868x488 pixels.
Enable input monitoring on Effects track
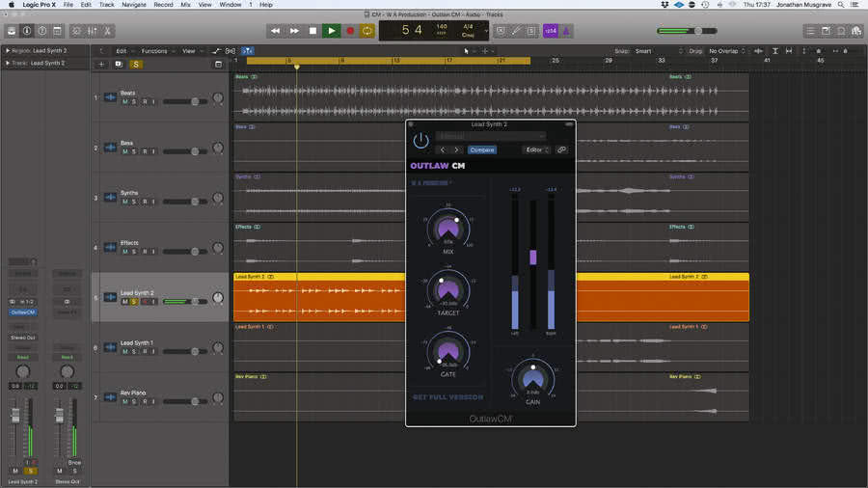coord(154,252)
